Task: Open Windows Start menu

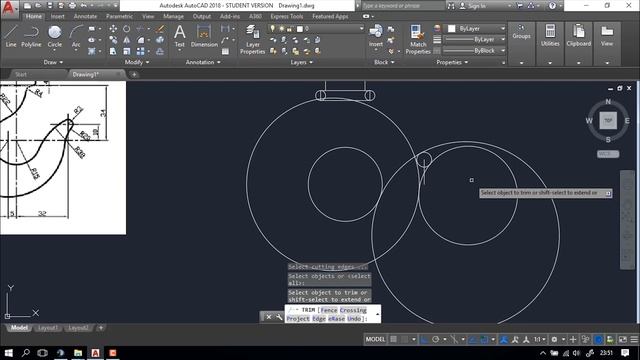Action: [8, 353]
